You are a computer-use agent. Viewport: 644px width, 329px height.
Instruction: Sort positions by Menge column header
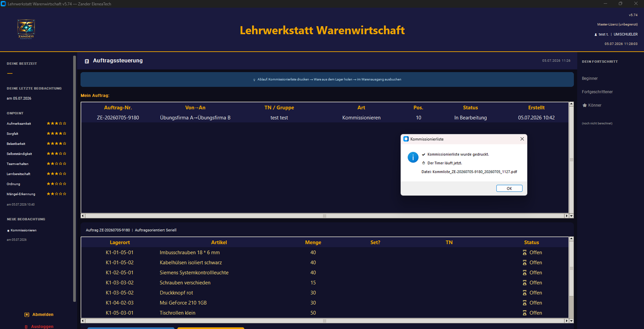(x=313, y=242)
